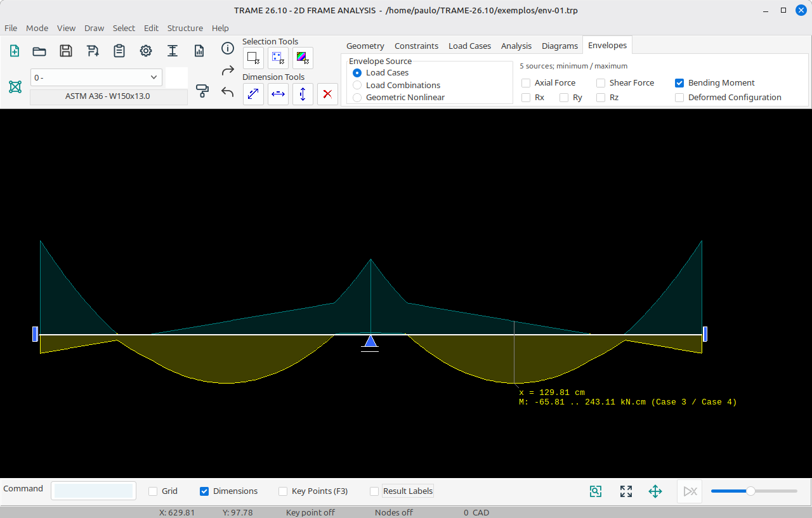Open settings with the gear icon
Screen dimensions: 812x518
click(146, 51)
